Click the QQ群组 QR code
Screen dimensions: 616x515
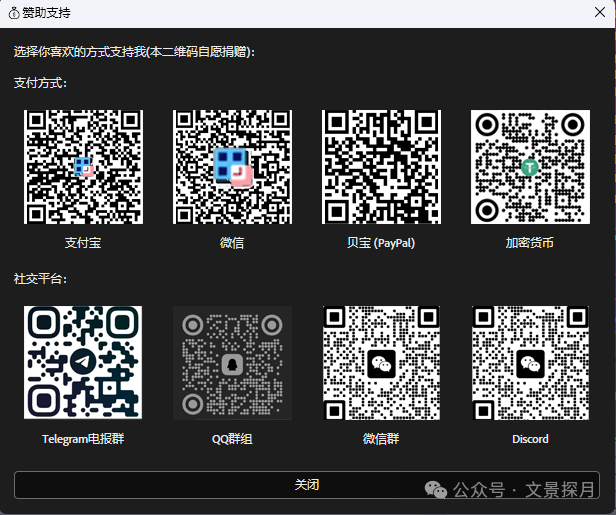tap(232, 363)
